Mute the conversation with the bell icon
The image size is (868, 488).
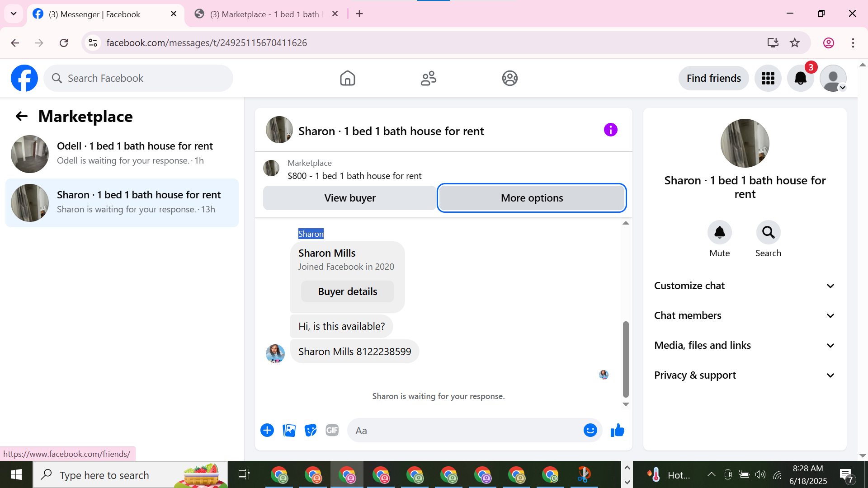coord(719,232)
